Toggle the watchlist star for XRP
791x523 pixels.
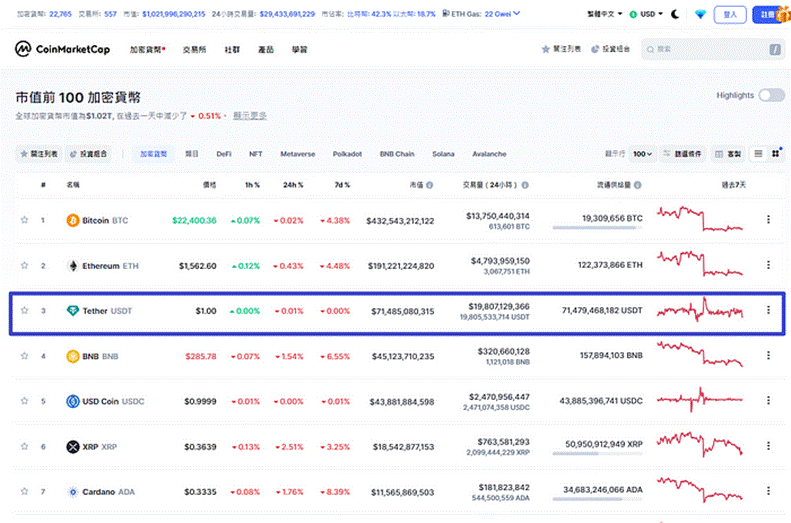pos(25,447)
